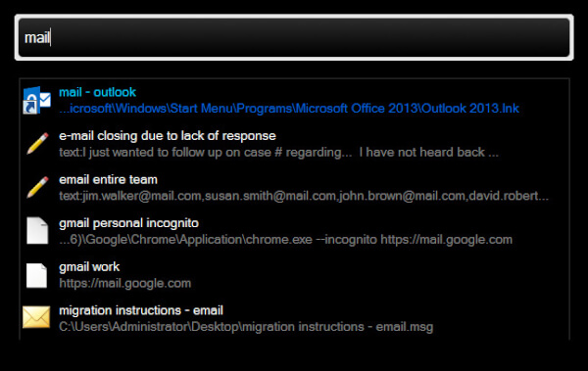Click the Outlook 2013.lnk path text
The image size is (588, 371).
289,109
